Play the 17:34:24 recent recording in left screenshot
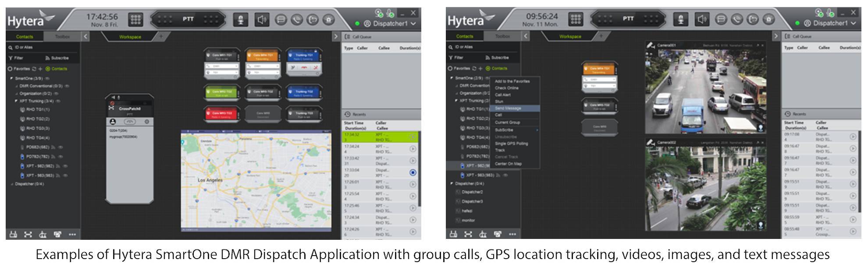This screenshot has width=868, height=270. (x=413, y=149)
